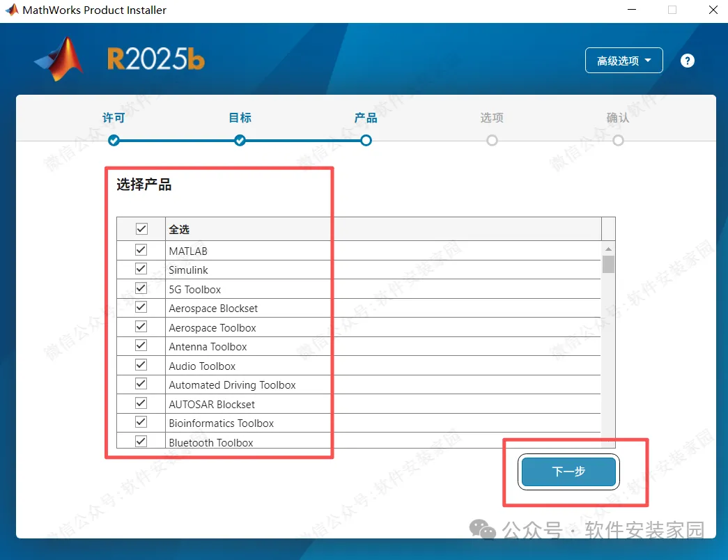The width and height of the screenshot is (728, 560).
Task: Click the help question mark icon
Action: 687,61
